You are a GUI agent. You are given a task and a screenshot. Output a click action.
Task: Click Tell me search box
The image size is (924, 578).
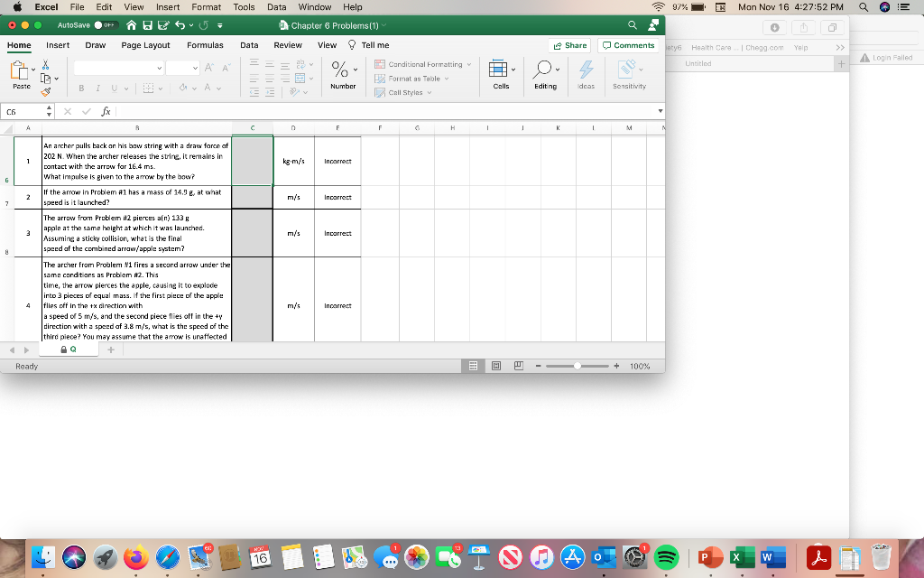[368, 45]
